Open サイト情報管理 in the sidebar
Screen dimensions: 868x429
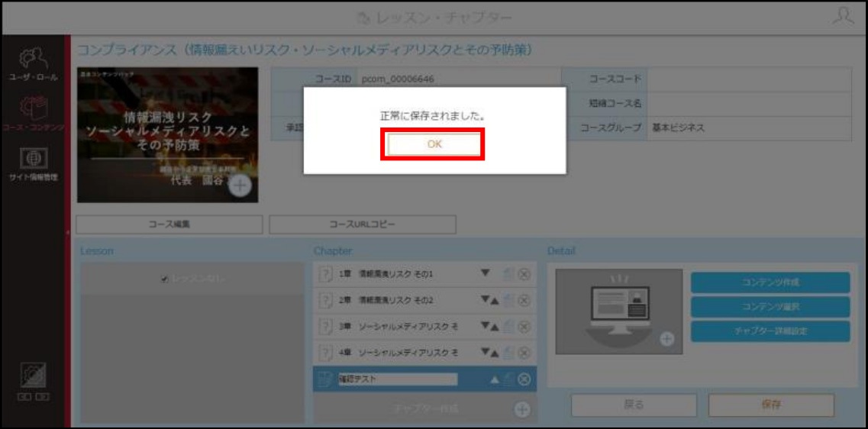33,164
